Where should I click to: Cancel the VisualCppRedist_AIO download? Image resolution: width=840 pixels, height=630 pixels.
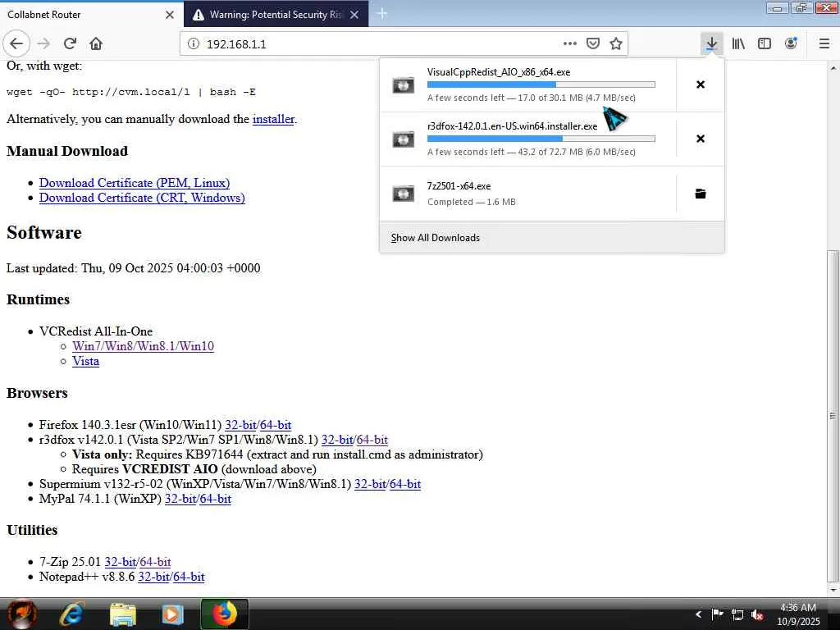tap(701, 84)
